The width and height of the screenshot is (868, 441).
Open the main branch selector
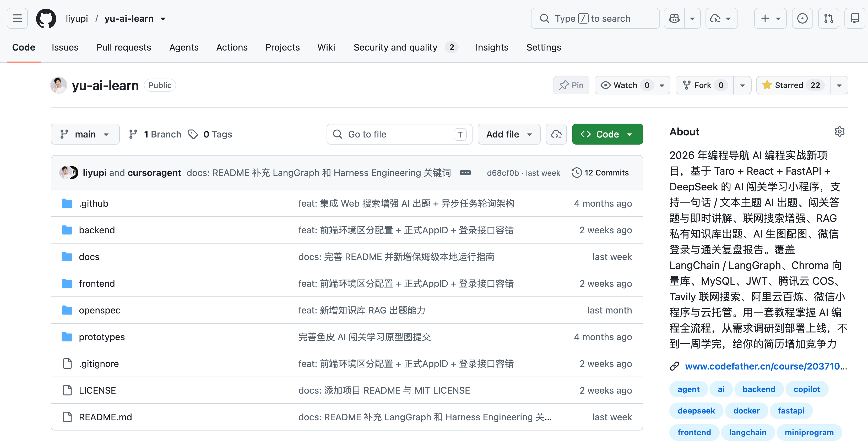[x=85, y=134]
